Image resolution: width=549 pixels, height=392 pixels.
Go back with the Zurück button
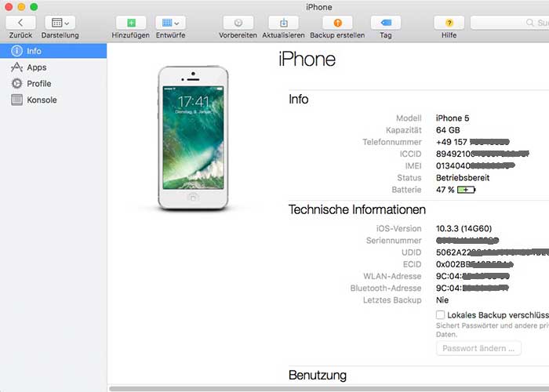click(x=20, y=23)
